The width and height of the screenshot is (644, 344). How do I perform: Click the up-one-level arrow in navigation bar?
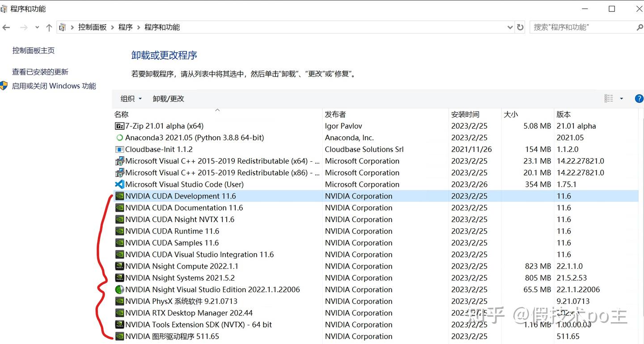(49, 28)
